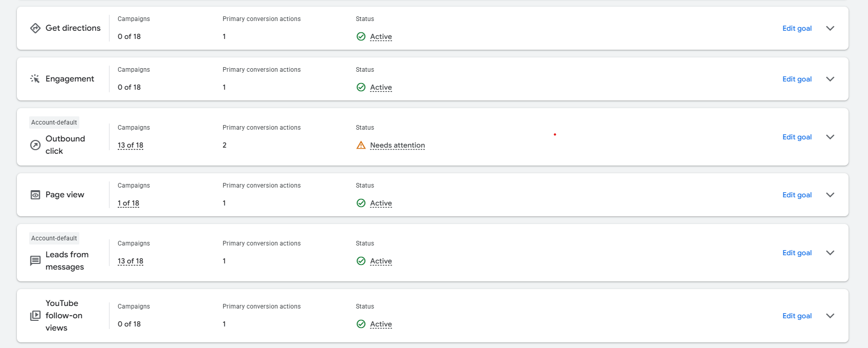Open 13 of 18 campaigns for Leads from messages
868x348 pixels.
pyautogui.click(x=131, y=261)
